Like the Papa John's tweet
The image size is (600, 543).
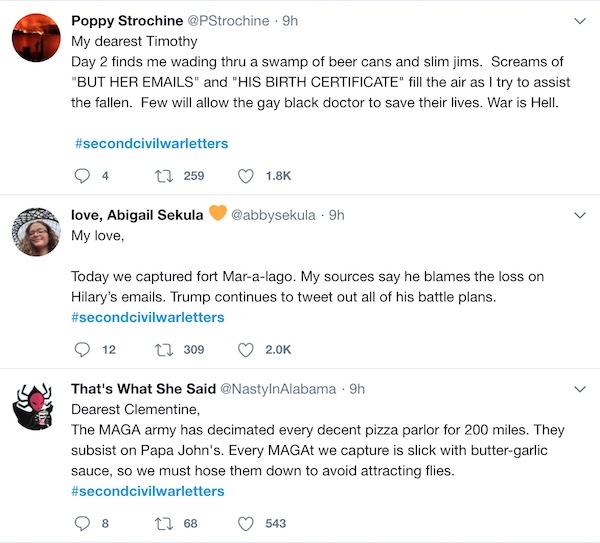(245, 523)
